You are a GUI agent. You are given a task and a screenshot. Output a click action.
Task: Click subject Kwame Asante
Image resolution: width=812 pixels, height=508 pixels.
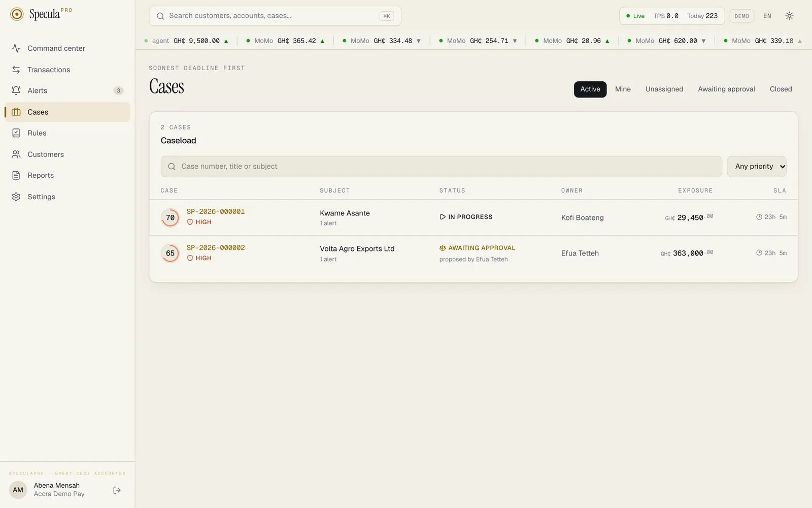click(x=345, y=213)
